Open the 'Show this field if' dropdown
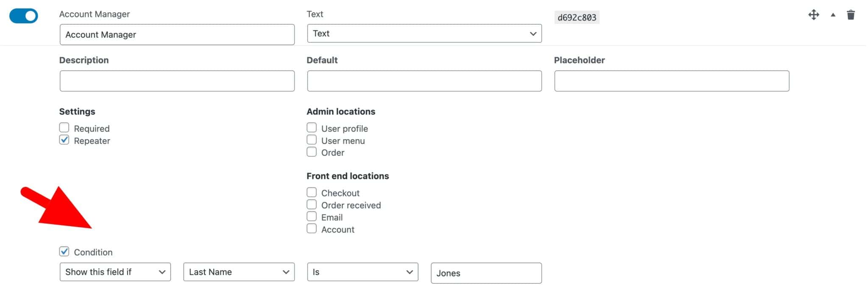 click(x=115, y=272)
